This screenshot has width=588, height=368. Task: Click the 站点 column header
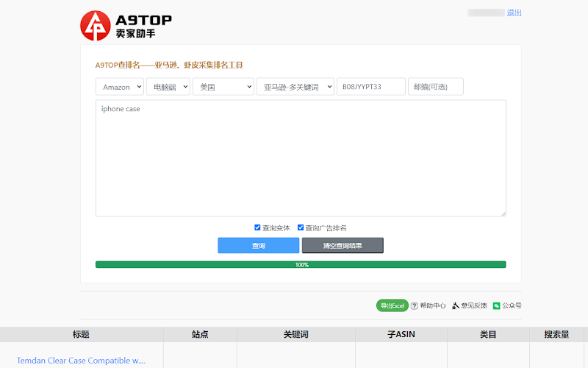(x=200, y=334)
